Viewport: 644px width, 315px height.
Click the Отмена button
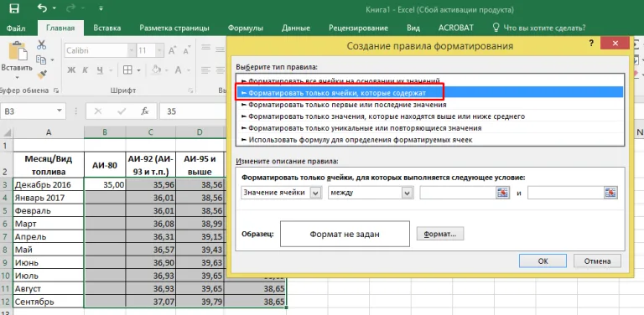click(x=597, y=261)
